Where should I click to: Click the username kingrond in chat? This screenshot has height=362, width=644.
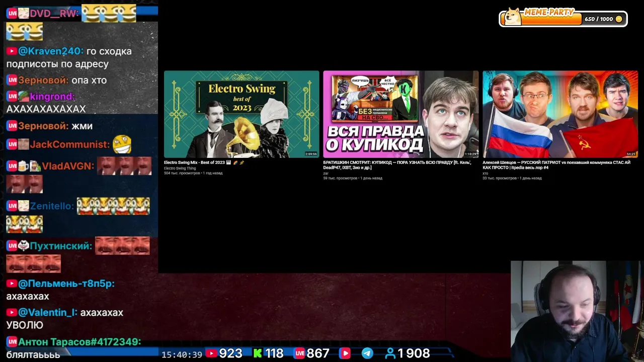52,97
